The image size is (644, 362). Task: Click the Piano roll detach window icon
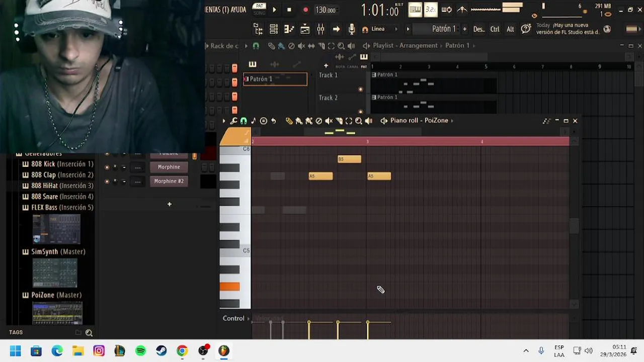pos(546,121)
